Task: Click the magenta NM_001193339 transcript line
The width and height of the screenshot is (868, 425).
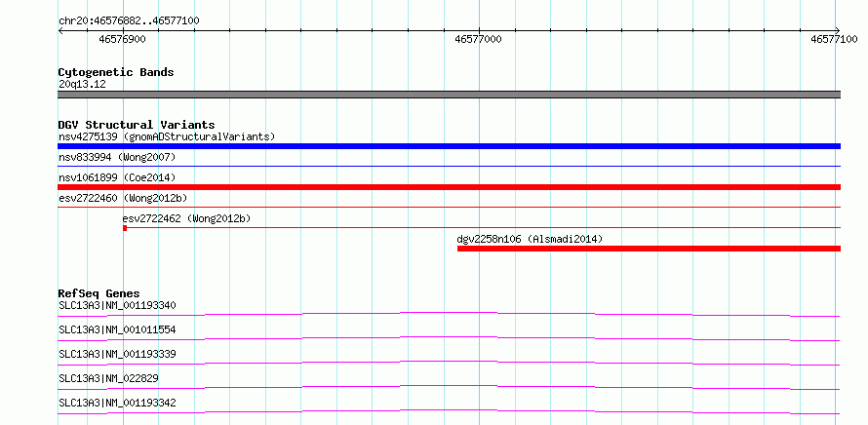Action: click(449, 363)
